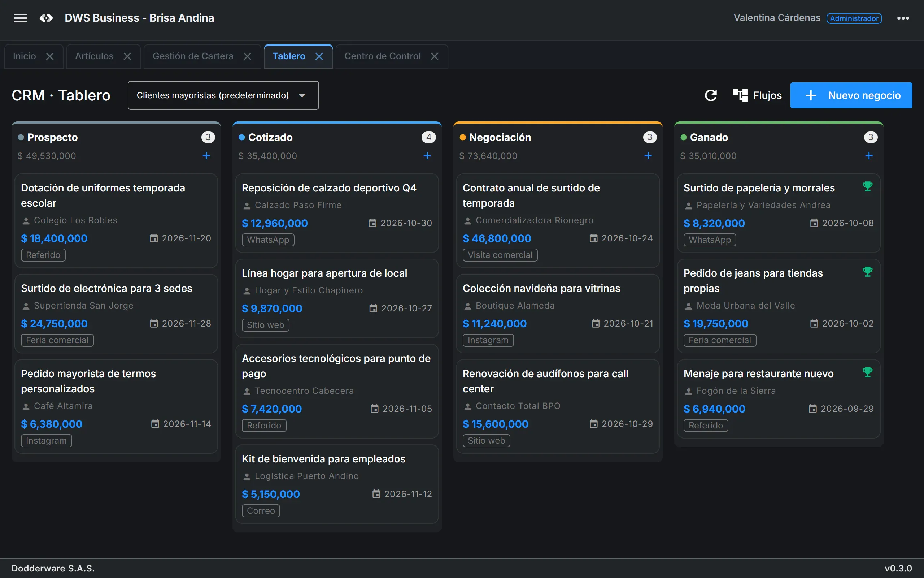Open Colección navideña para vitrinas deal
Image resolution: width=924 pixels, height=578 pixels.
tap(558, 313)
